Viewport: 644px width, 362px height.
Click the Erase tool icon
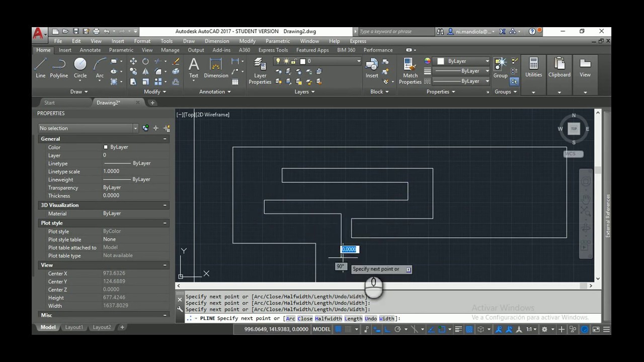click(176, 61)
